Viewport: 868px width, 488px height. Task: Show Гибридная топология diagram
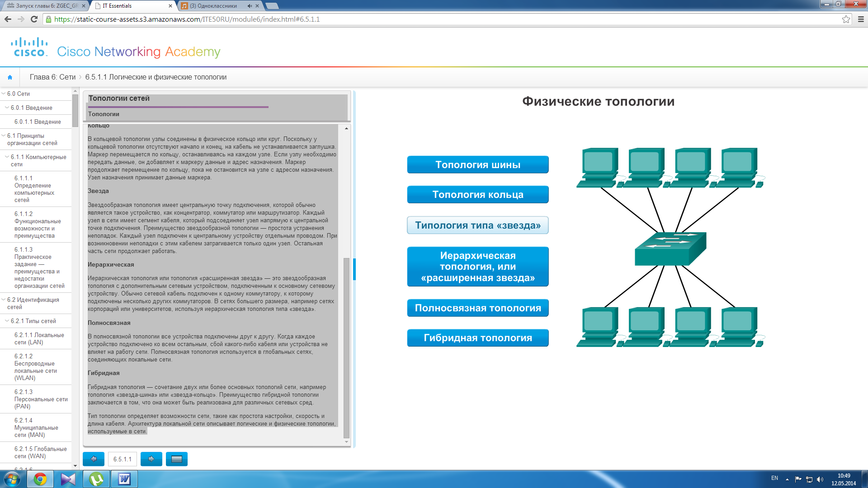pyautogui.click(x=478, y=338)
